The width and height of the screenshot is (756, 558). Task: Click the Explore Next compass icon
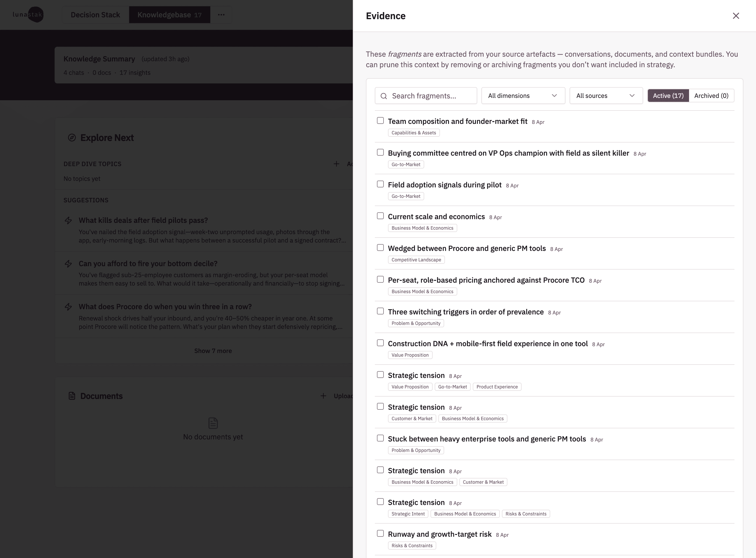tap(72, 138)
